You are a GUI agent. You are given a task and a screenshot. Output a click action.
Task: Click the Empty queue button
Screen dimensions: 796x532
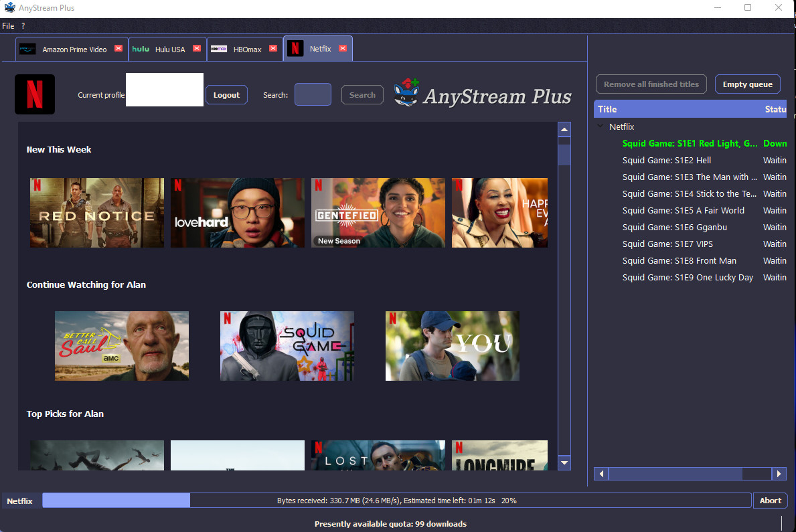pyautogui.click(x=747, y=84)
